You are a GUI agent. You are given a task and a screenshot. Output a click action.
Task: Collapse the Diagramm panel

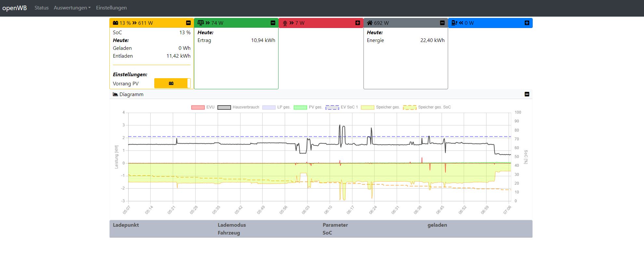[x=527, y=94]
